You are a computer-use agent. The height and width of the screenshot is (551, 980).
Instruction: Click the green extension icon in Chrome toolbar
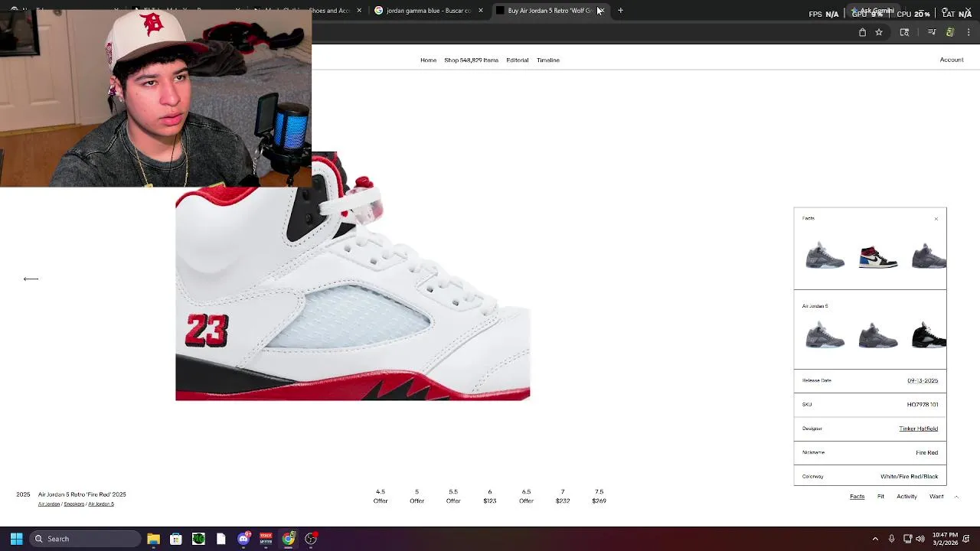click(950, 32)
